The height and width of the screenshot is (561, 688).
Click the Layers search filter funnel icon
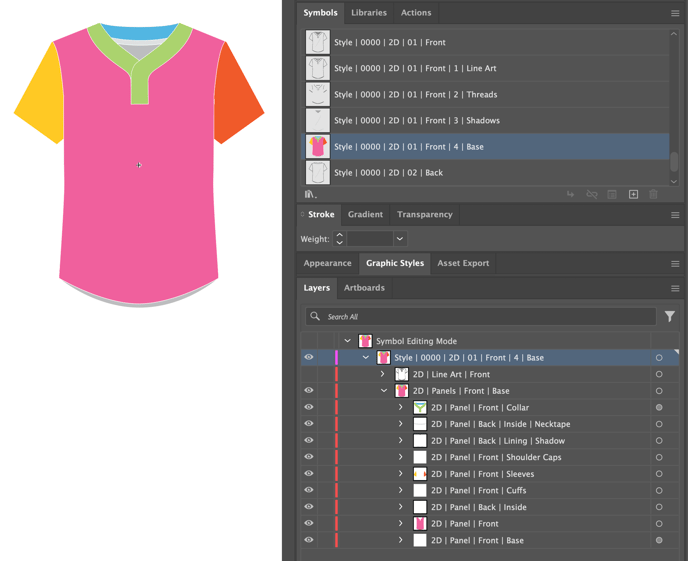tap(669, 316)
